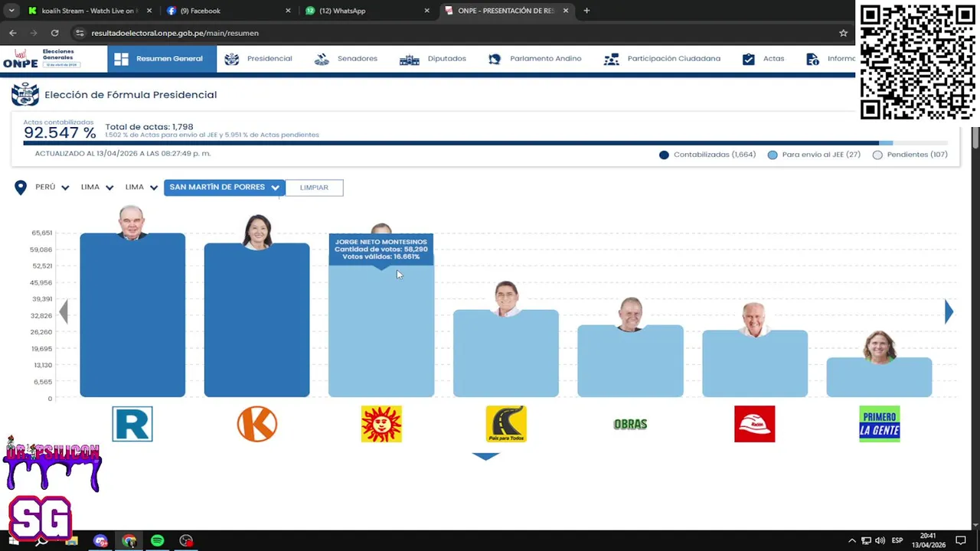Open the Parlamento Andino tab
The image size is (980, 551).
[x=534, y=59]
